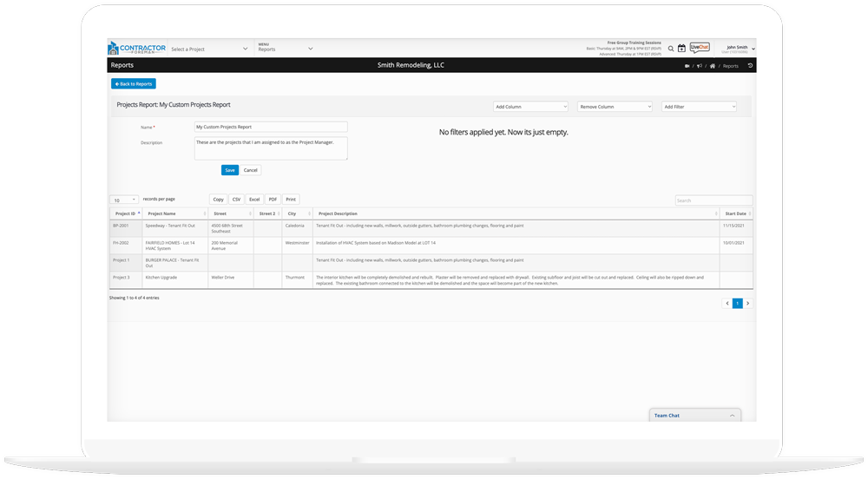Export the table as CSV
This screenshot has width=868, height=479.
236,200
